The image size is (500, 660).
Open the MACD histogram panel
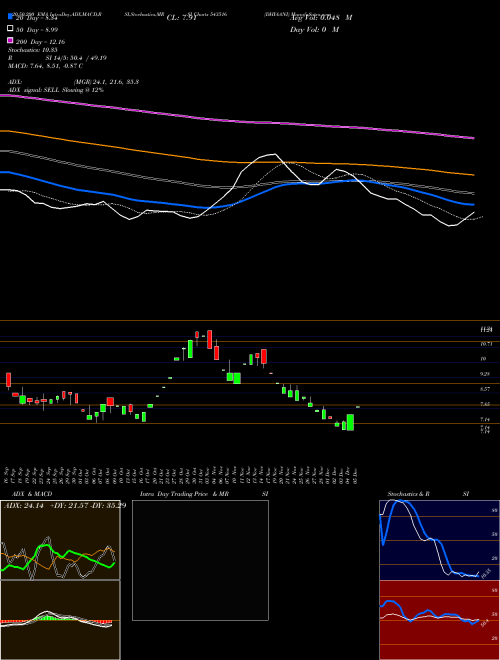60,620
